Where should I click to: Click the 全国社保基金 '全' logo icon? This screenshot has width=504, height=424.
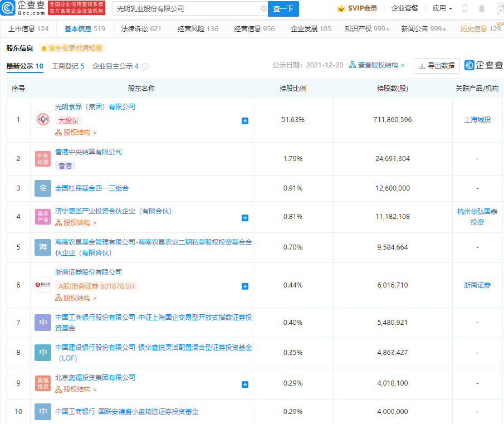43,188
